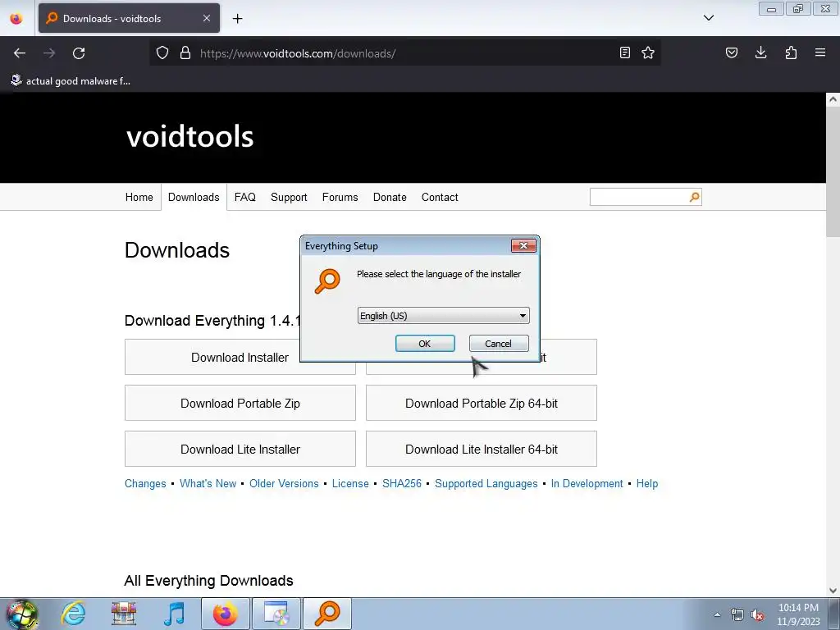Click the page scrollbar up arrow
This screenshot has width=840, height=630.
833,99
